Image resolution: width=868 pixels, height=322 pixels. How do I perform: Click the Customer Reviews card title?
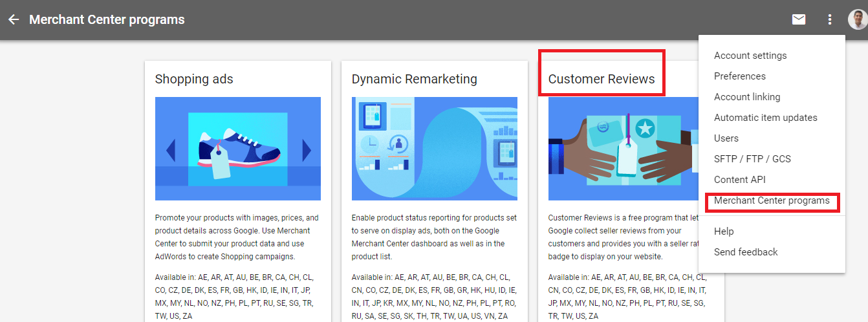pyautogui.click(x=602, y=79)
